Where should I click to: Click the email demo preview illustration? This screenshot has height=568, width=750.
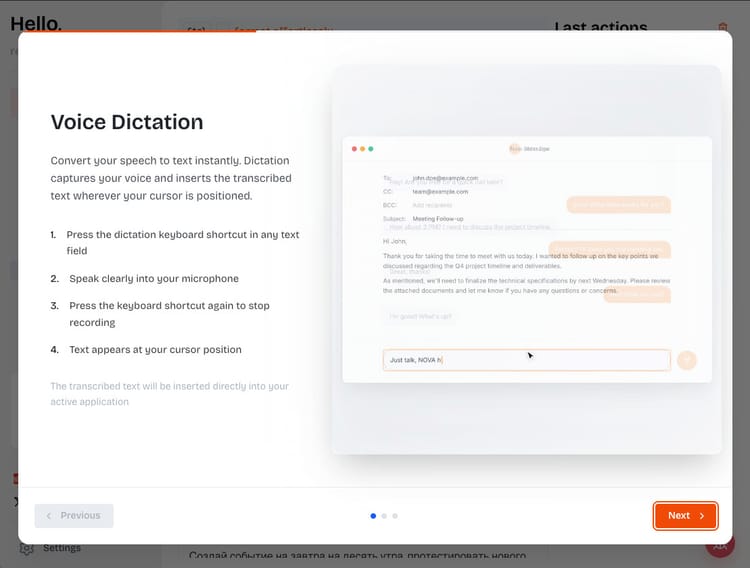[527, 260]
